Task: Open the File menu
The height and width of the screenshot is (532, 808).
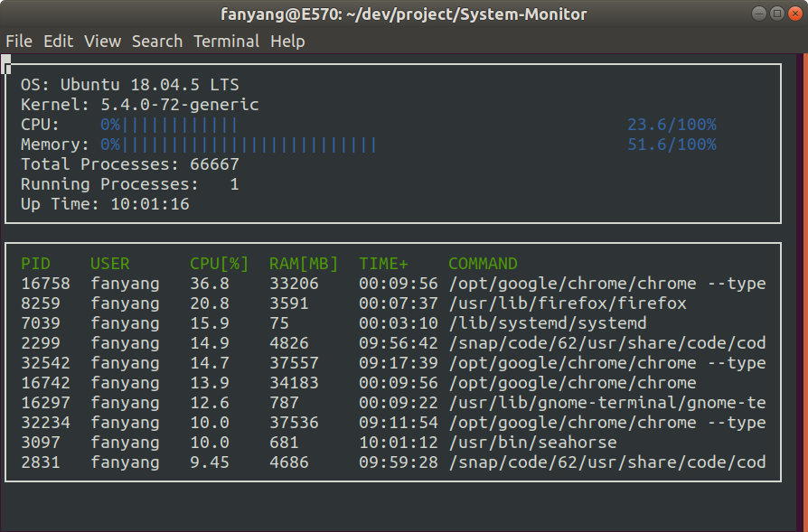Action: point(18,42)
